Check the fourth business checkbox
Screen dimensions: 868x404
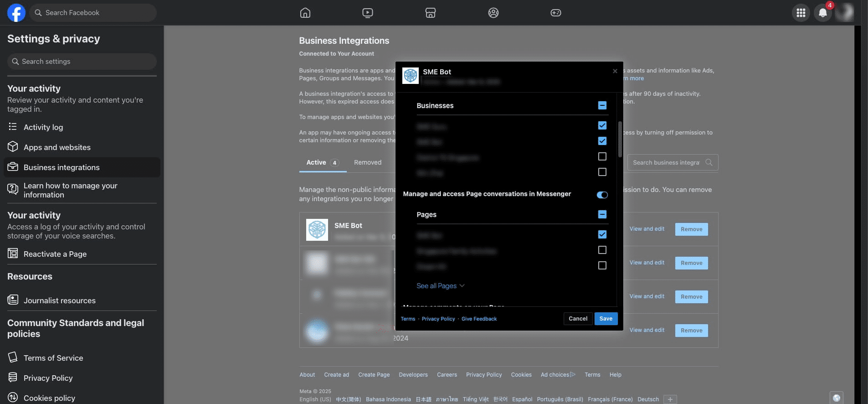tap(602, 172)
